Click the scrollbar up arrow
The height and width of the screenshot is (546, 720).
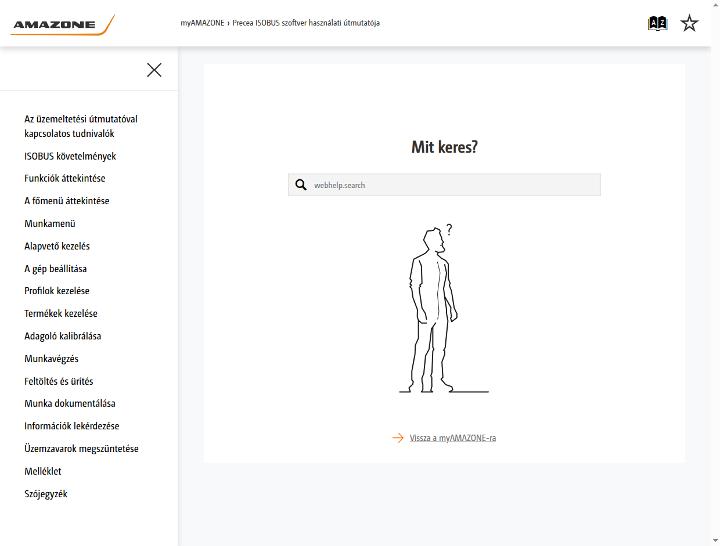click(715, 4)
